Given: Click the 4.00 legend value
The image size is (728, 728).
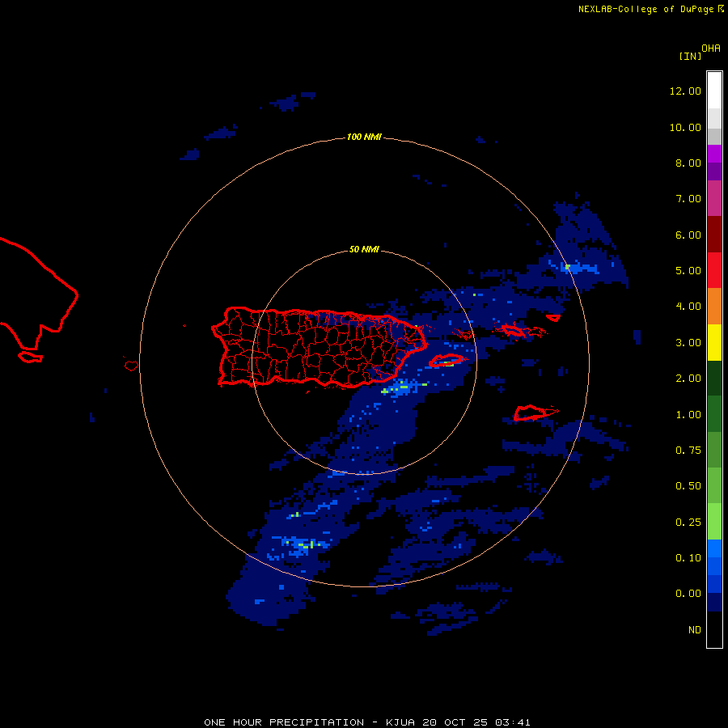Looking at the screenshot, I should pos(688,307).
